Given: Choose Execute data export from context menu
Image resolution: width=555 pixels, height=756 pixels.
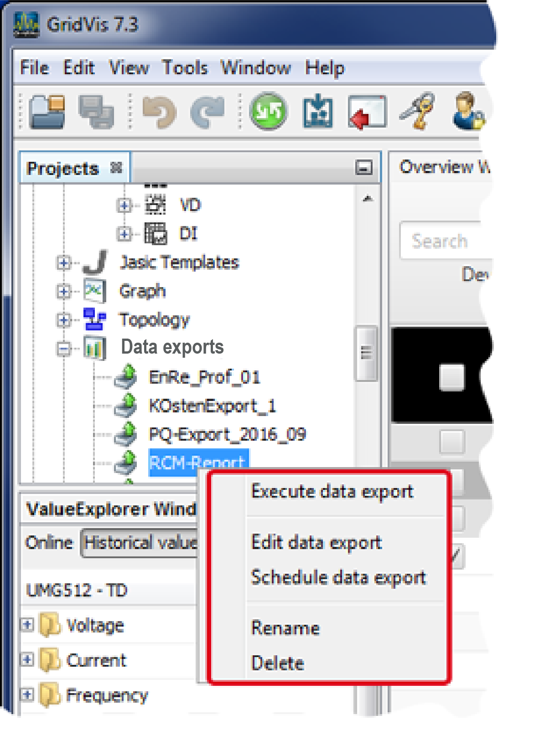Looking at the screenshot, I should 332,492.
